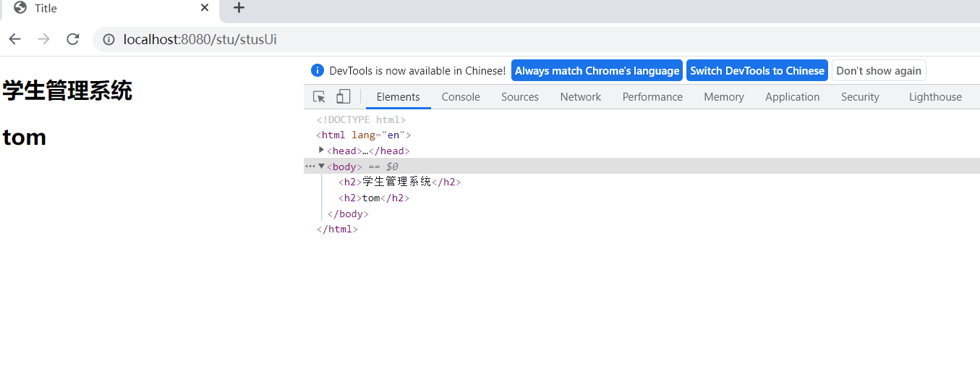Screen dimensions: 980x383
Task: Click the browser forward arrow
Action: 43,39
